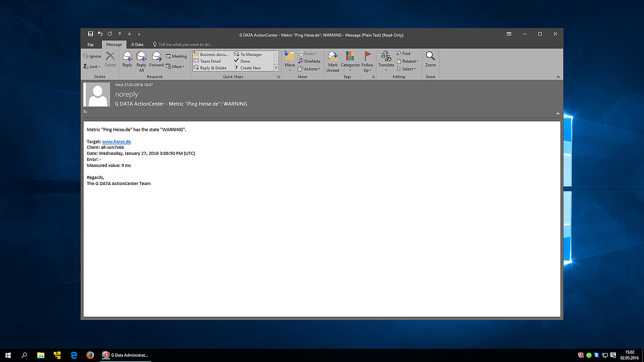
Task: Open the Junk dropdown menu
Action: pyautogui.click(x=93, y=66)
